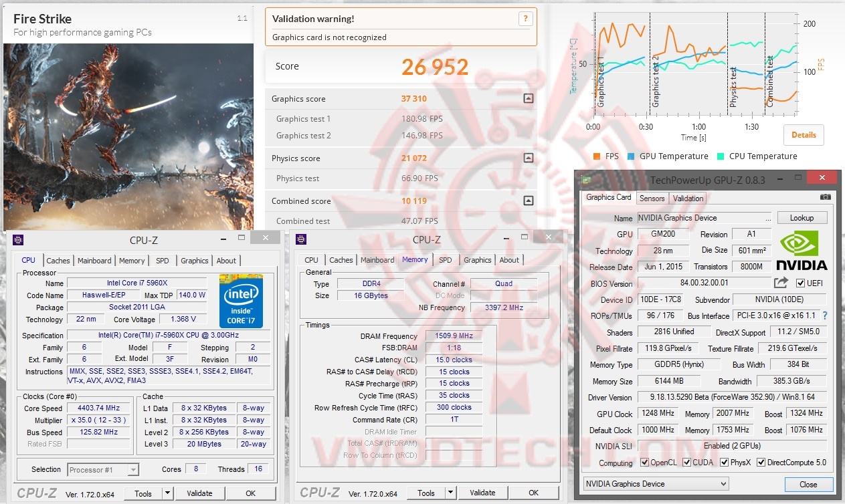This screenshot has height=504, width=845.
Task: Click the Core Speed value 4403.74 MHz
Action: (99, 408)
